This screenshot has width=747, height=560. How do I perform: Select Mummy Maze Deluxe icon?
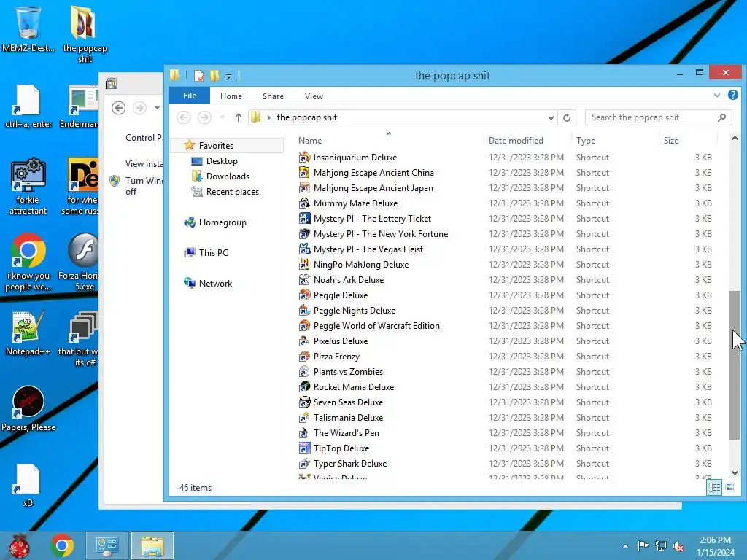[x=304, y=203]
